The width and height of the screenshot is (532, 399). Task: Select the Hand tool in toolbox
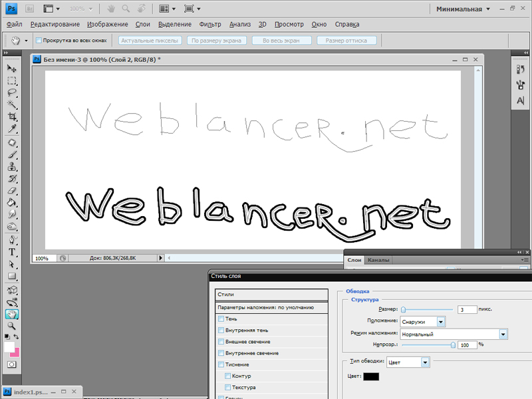pyautogui.click(x=12, y=314)
